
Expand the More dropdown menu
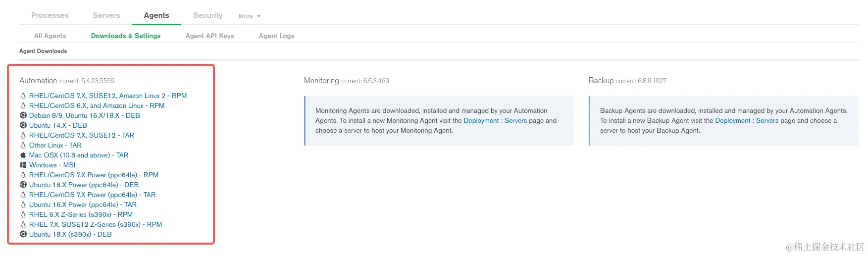[x=249, y=16]
